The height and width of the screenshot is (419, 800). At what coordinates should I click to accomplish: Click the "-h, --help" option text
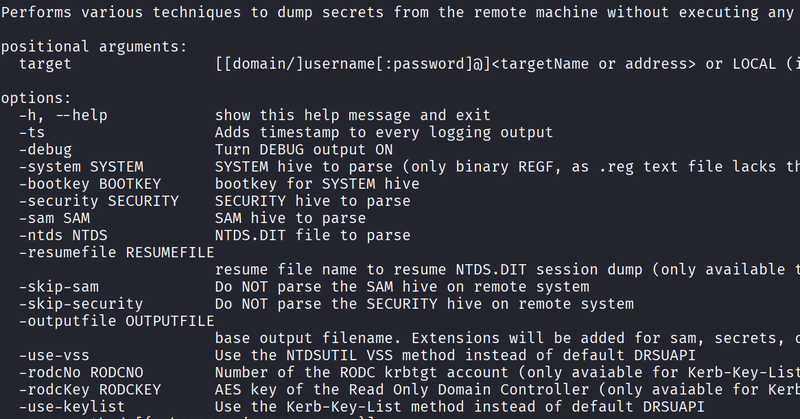point(60,115)
